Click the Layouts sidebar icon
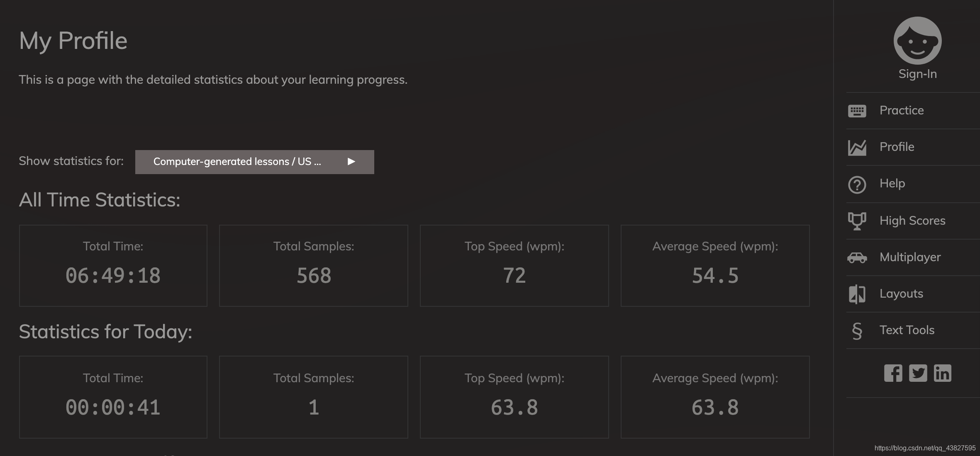Screen dimensions: 980x456 [857, 294]
